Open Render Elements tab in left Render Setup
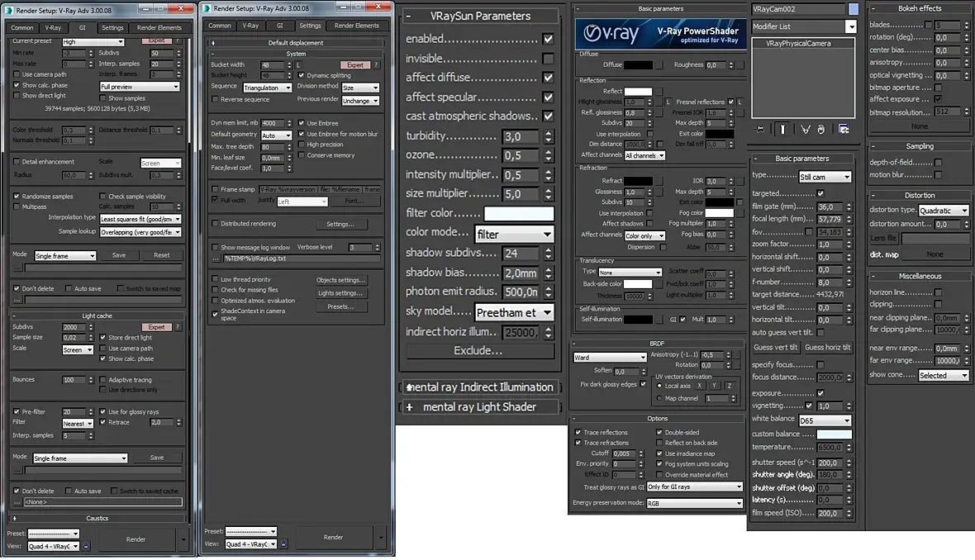 point(159,28)
